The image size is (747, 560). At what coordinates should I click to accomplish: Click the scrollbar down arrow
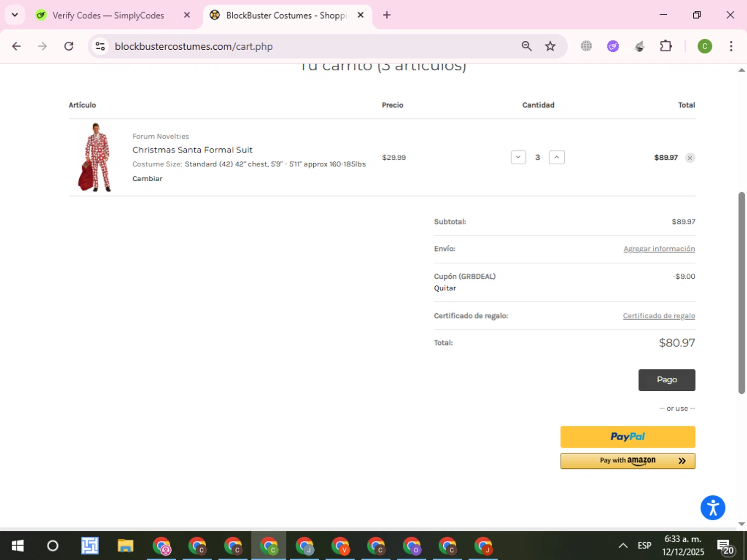click(x=742, y=524)
